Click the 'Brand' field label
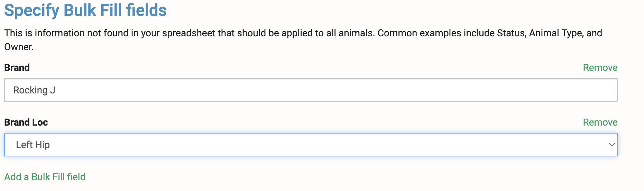 pos(17,67)
